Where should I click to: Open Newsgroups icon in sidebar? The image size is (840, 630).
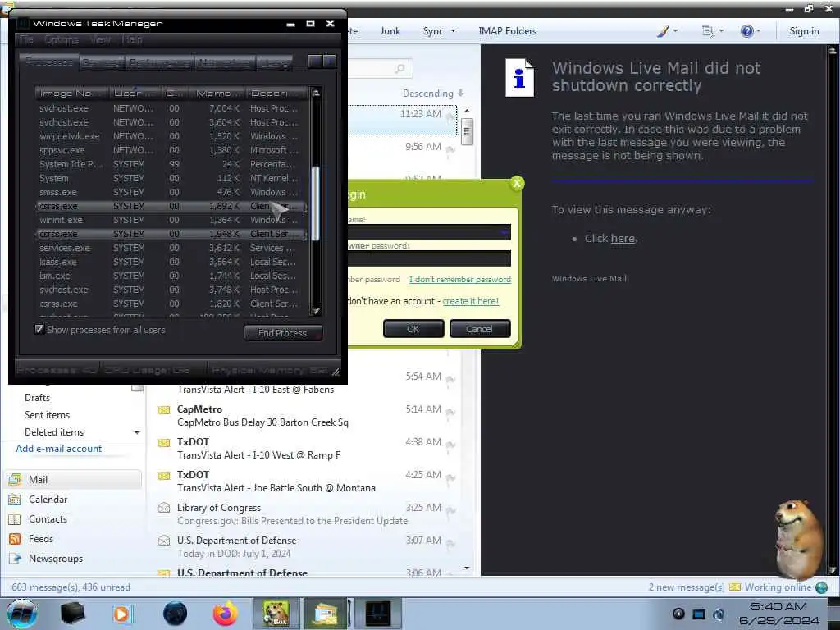coord(15,559)
